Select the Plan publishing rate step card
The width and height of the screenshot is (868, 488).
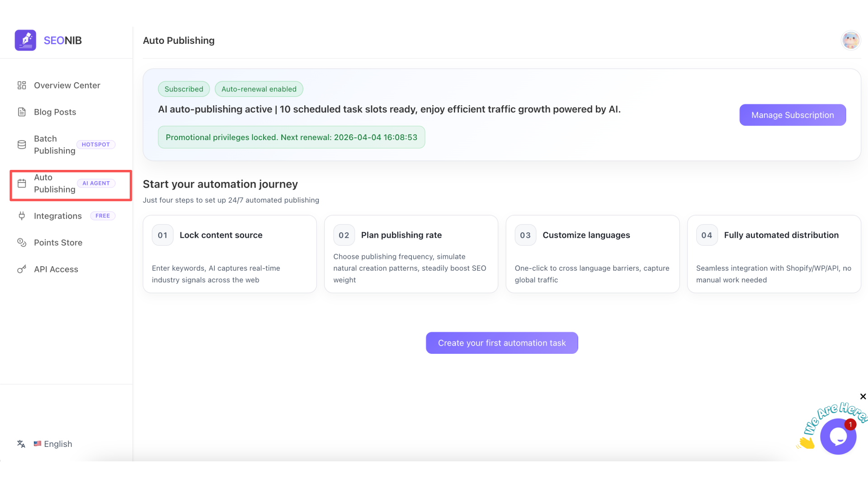pyautogui.click(x=410, y=254)
